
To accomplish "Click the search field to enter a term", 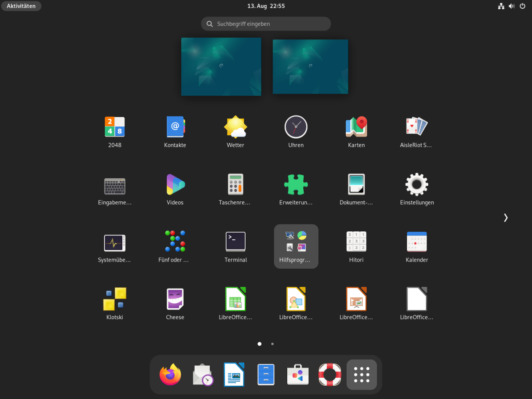I will click(x=266, y=23).
